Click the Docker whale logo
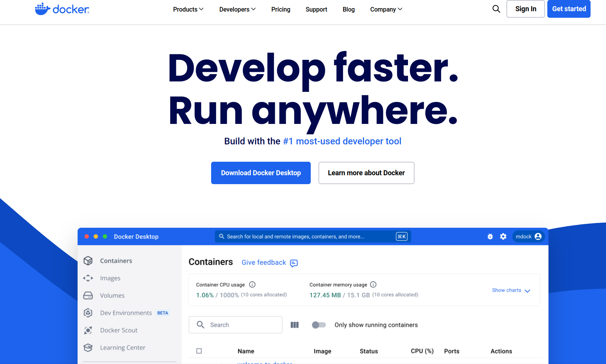606x364 pixels. (x=62, y=9)
